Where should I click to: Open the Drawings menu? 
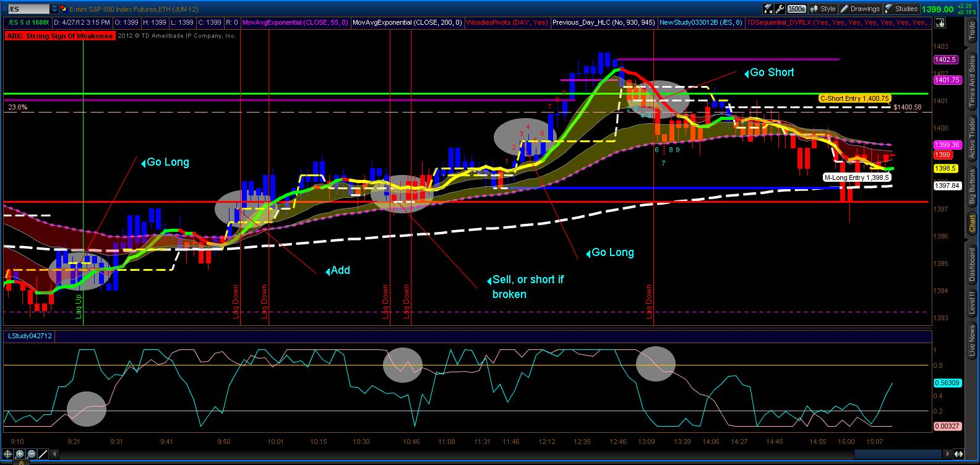click(x=860, y=9)
